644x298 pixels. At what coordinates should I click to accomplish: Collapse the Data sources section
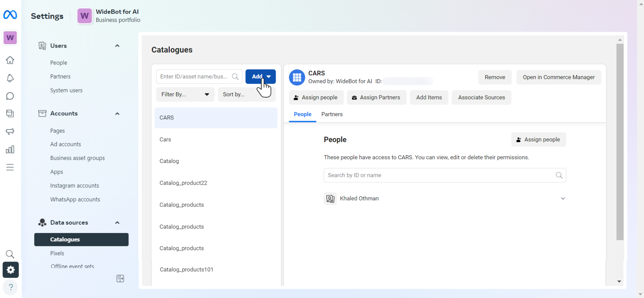click(117, 223)
